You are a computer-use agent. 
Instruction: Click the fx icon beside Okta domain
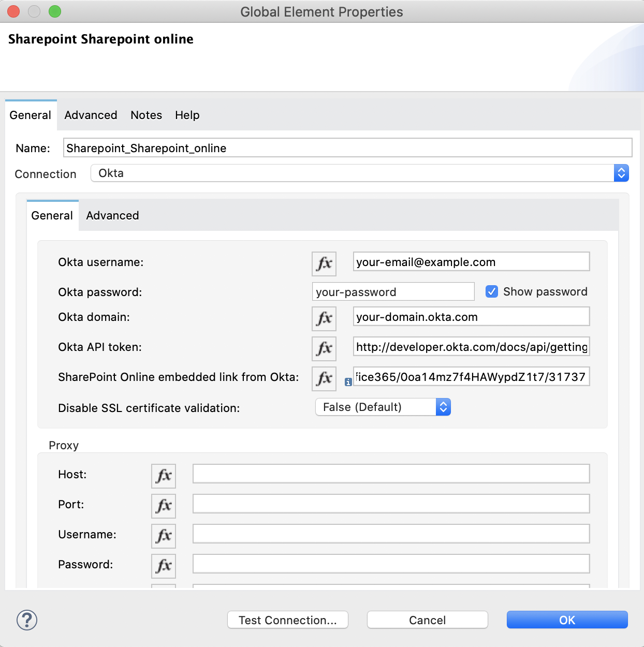324,318
